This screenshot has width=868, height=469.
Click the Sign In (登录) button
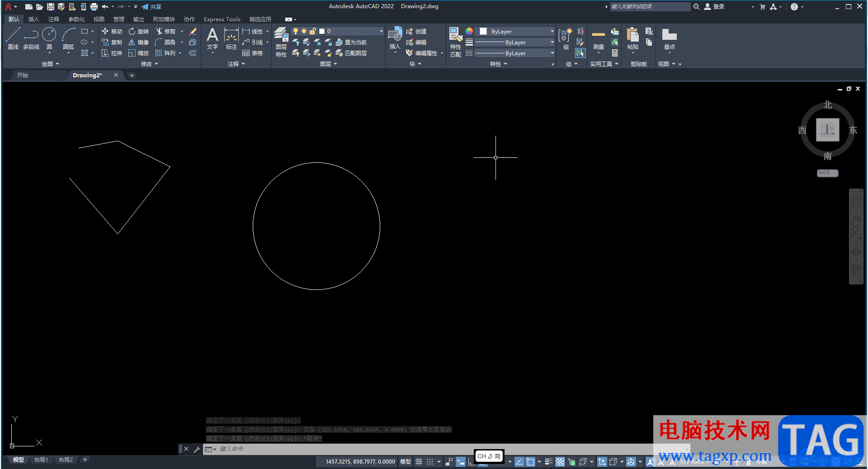[714, 7]
